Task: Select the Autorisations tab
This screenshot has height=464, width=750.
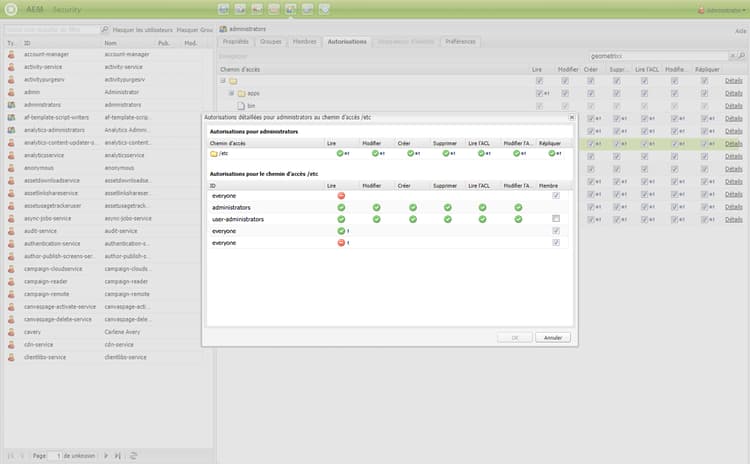Action: (347, 42)
